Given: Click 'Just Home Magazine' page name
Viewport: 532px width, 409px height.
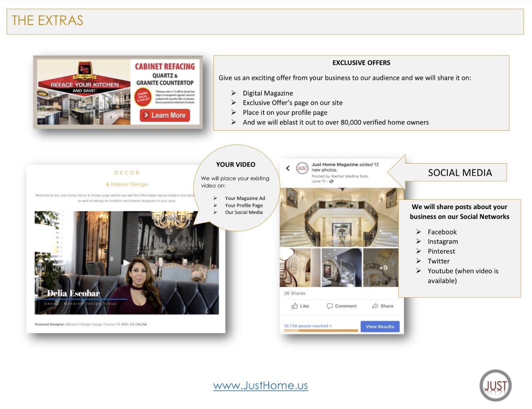Looking at the screenshot, I should point(335,165).
